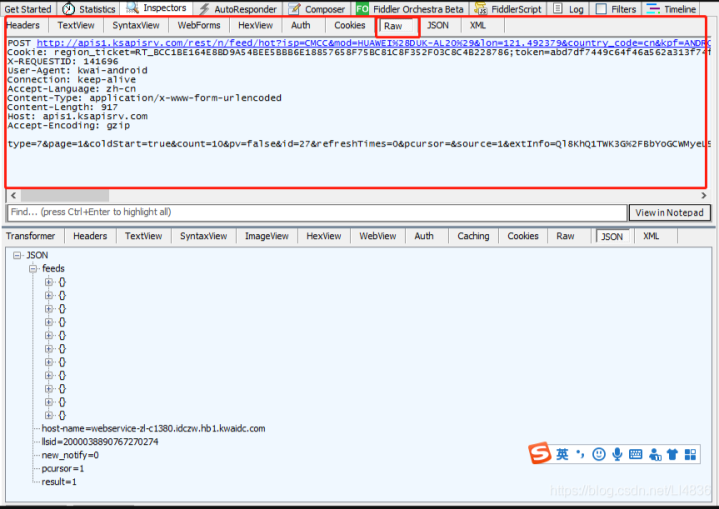Open the Transformer response tab
719x509 pixels.
tap(30, 236)
